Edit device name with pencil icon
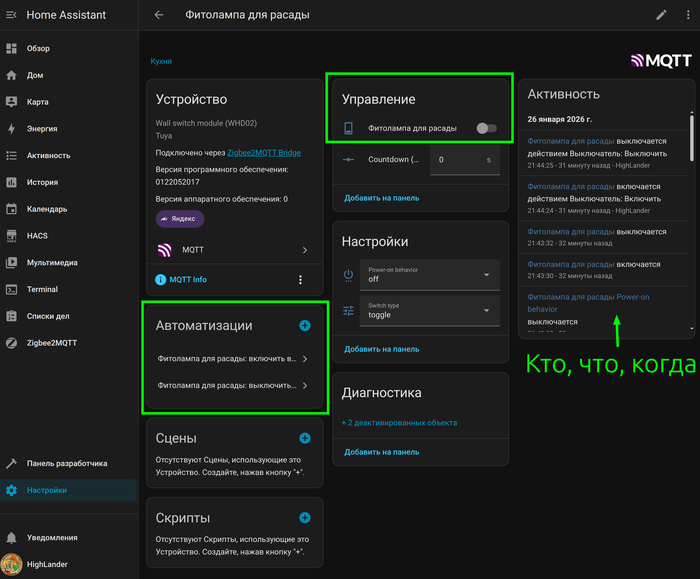 coord(660,15)
